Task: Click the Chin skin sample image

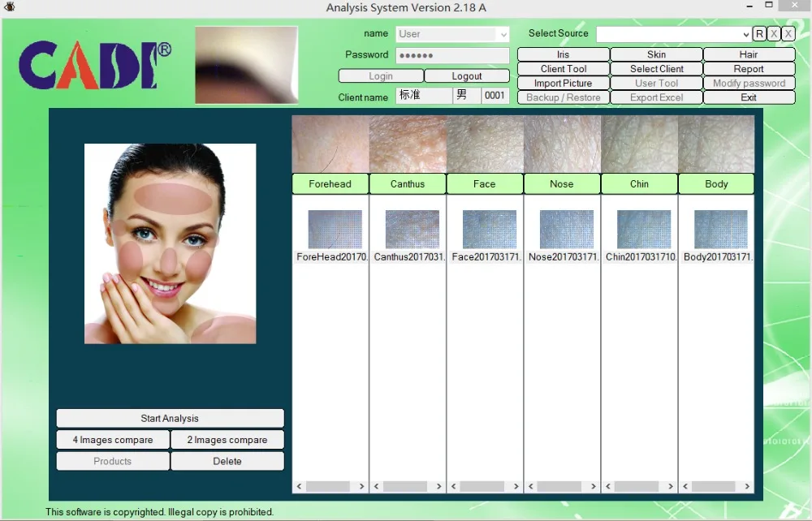Action: pos(639,144)
